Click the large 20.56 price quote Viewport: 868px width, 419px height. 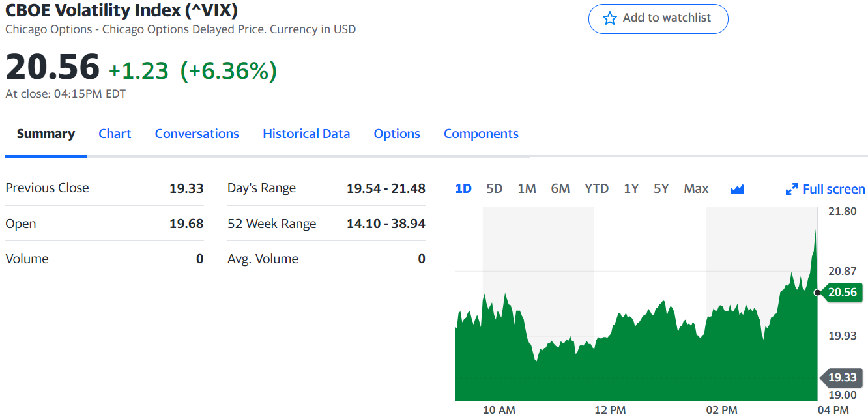(x=53, y=67)
